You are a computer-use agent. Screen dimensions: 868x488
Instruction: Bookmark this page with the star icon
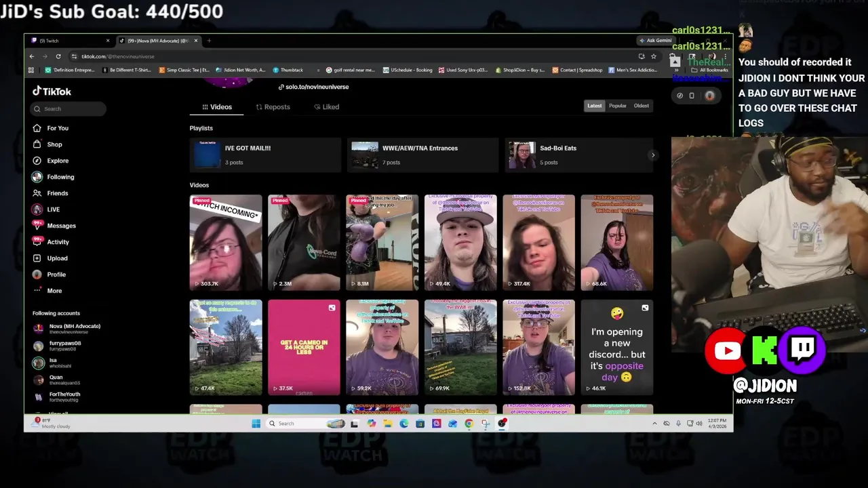(x=653, y=56)
